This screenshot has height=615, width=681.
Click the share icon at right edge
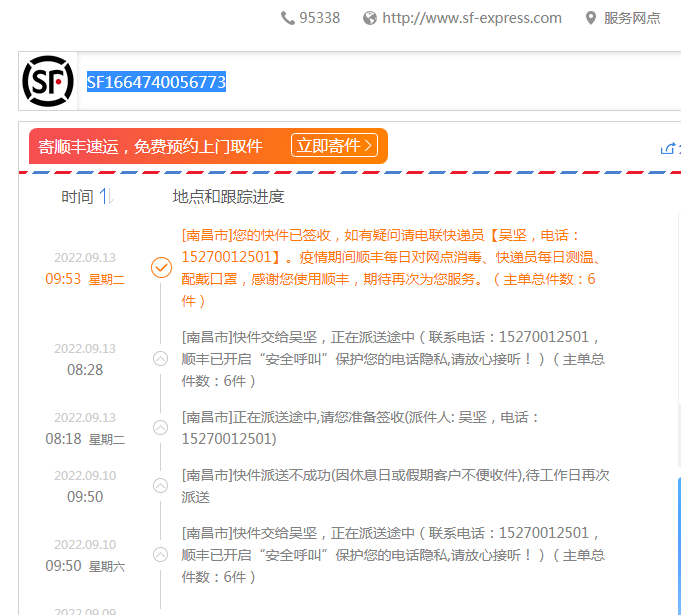668,149
